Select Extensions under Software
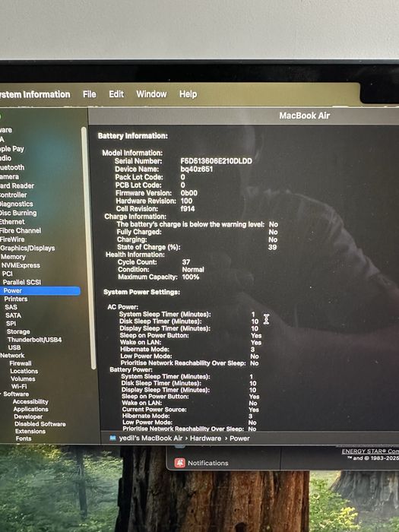Image resolution: width=399 pixels, height=532 pixels. 30,431
